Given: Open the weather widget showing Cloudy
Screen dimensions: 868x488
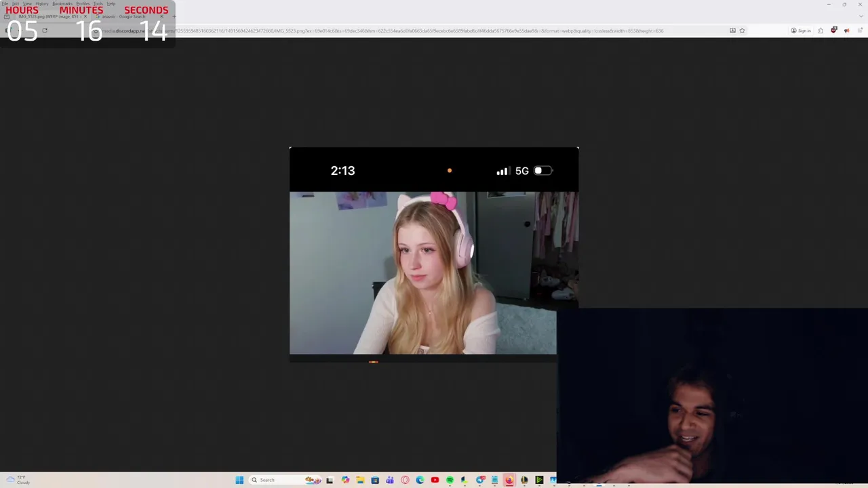Looking at the screenshot, I should click(x=18, y=480).
